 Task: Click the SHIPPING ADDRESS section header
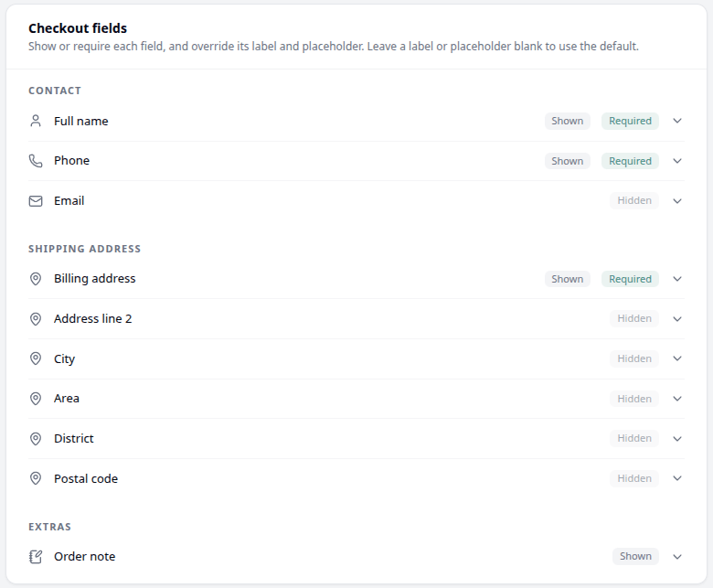85,249
